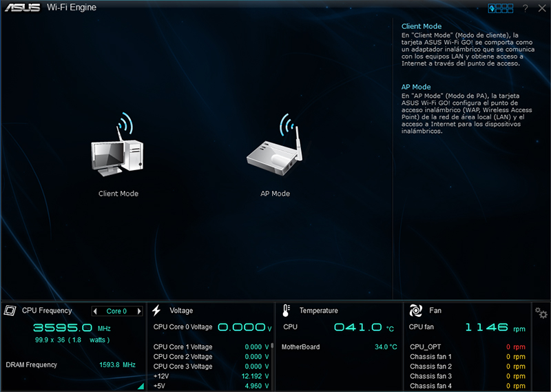Click the Wi-Fi Engine title text
The width and height of the screenshot is (551, 392).
coord(72,8)
